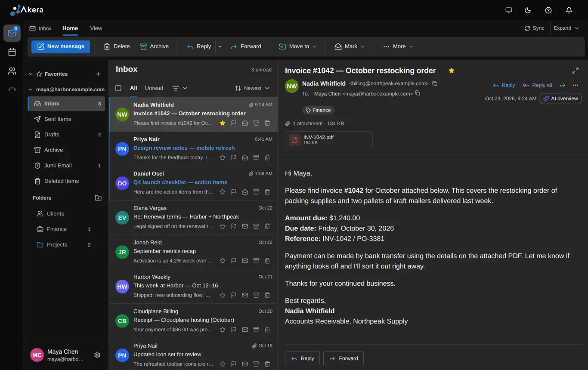This screenshot has height=370, width=588.
Task: Expand the message to full view
Action: pyautogui.click(x=576, y=71)
